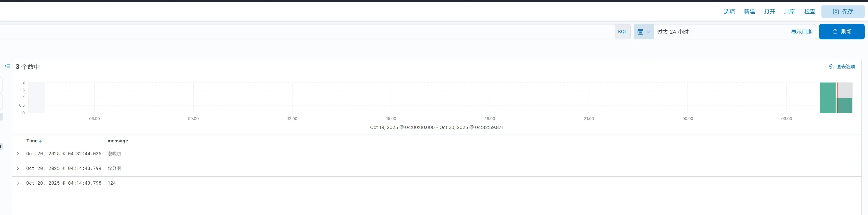Open the 检查 inspect panel

(x=809, y=11)
